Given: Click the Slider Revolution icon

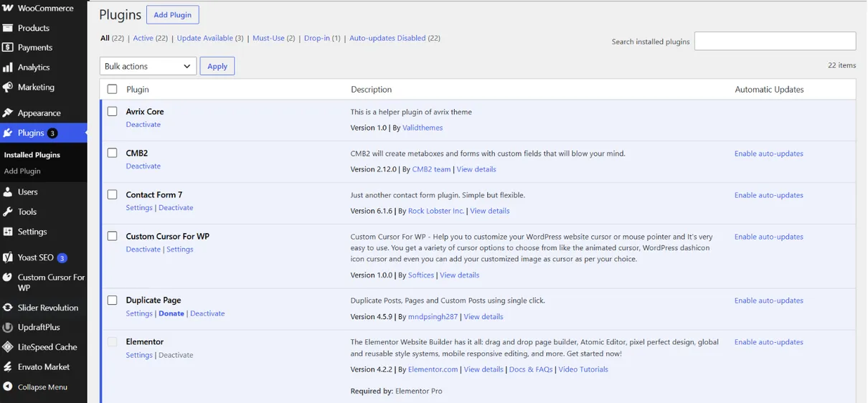Looking at the screenshot, I should point(8,308).
